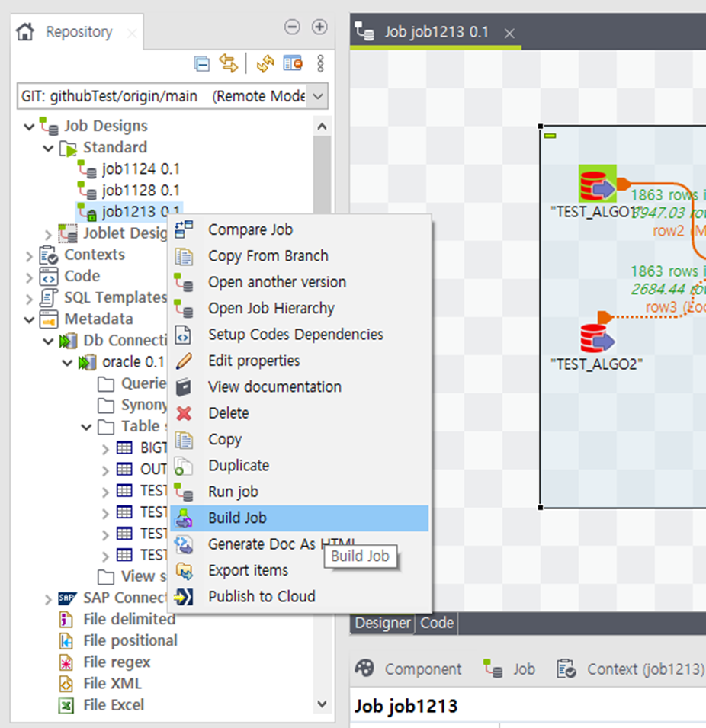Click the Component palette icon
The height and width of the screenshot is (728, 706).
point(364,669)
